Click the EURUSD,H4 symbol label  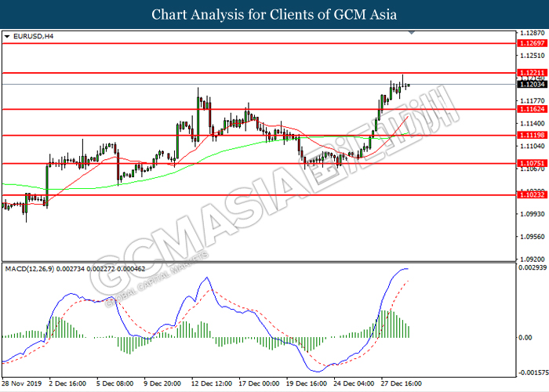pos(29,36)
